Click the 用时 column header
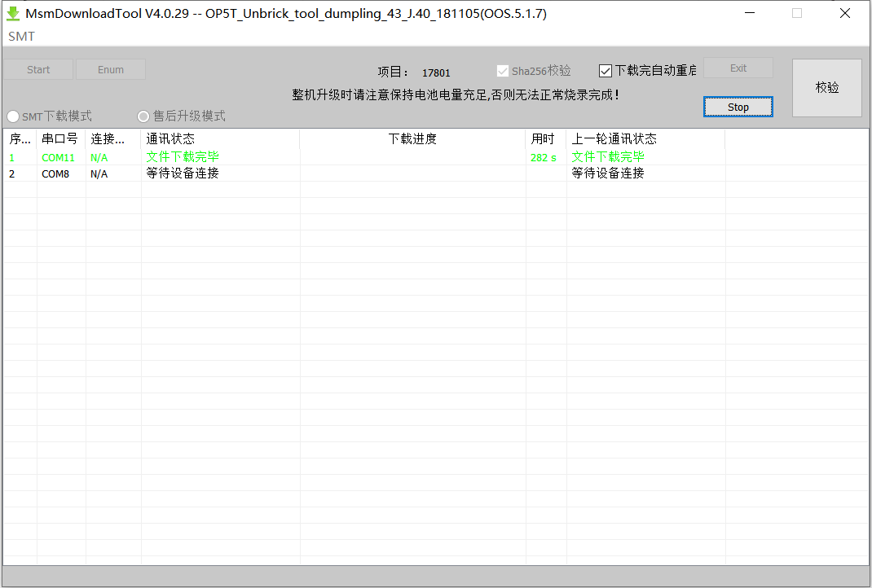 pyautogui.click(x=546, y=139)
